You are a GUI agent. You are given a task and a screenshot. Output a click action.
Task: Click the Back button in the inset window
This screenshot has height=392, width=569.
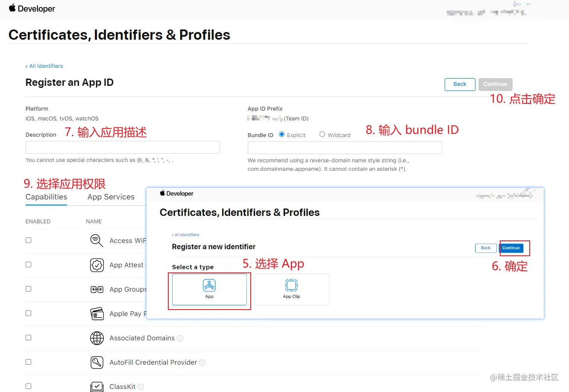[x=486, y=248]
